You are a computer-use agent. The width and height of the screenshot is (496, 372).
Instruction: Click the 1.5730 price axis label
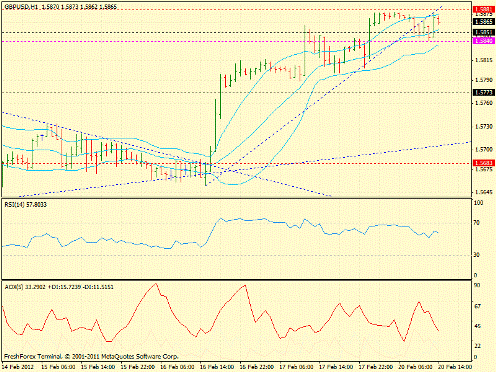click(x=483, y=127)
